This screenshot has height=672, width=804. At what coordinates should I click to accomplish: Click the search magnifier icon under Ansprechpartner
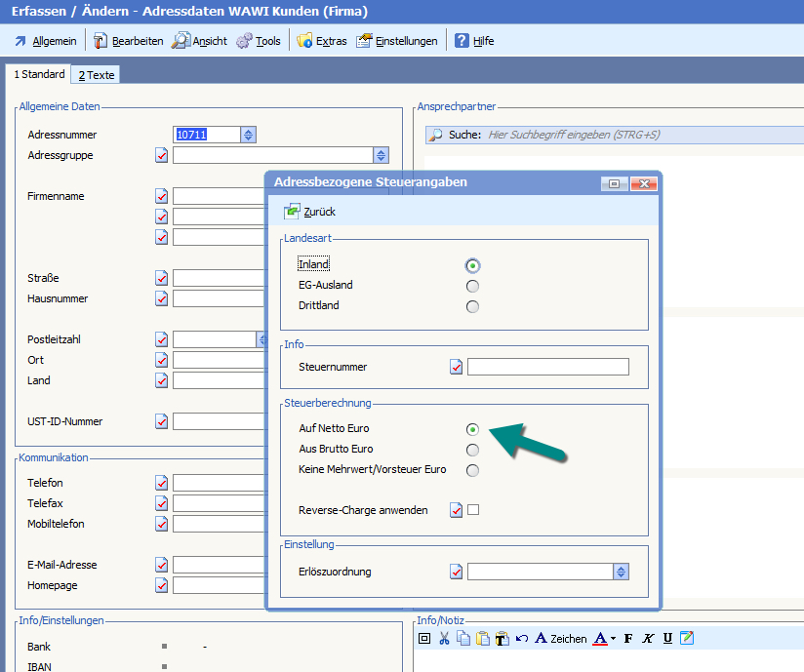(x=436, y=135)
